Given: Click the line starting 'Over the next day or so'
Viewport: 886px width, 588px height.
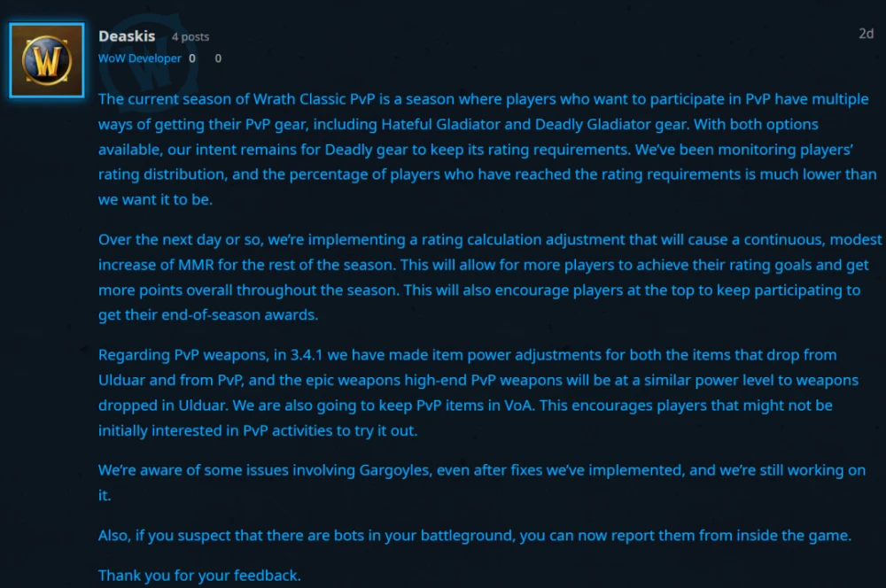Looking at the screenshot, I should (490, 239).
